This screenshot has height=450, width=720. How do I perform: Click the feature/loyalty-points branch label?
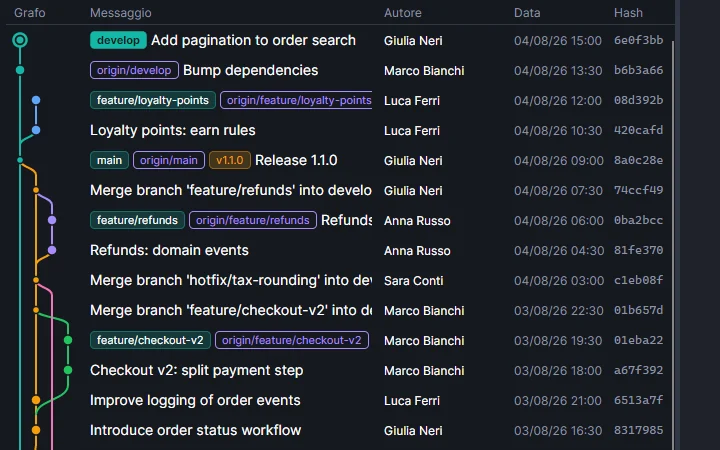coord(153,100)
